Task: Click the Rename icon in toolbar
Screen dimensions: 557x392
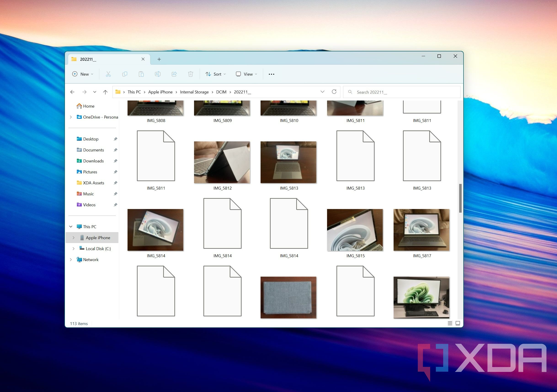Action: [157, 74]
